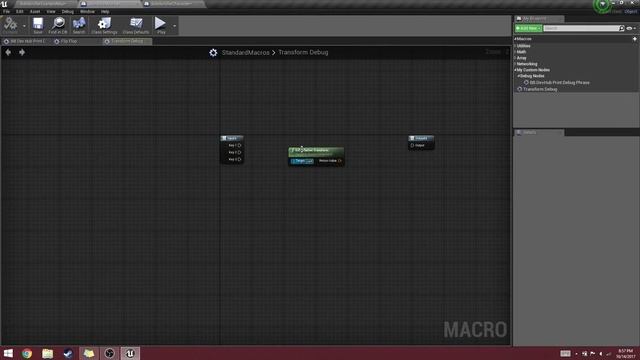Viewport: 640px width, 360px height.
Task: Collapse the Debug Nodes subcategory
Action: tap(518, 76)
